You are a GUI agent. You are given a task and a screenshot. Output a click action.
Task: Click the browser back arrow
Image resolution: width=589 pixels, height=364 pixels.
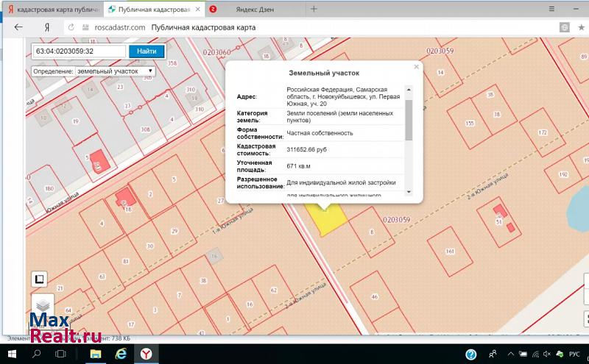click(x=18, y=26)
